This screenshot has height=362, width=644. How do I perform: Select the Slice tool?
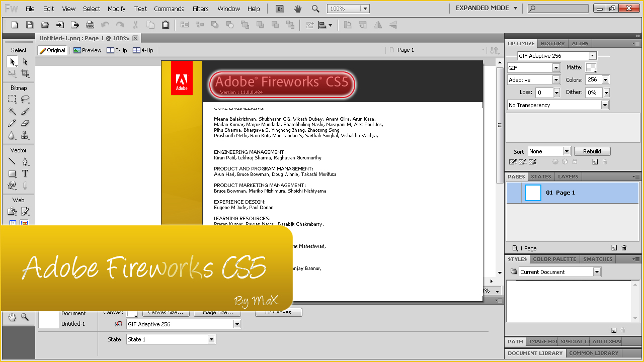coord(25,212)
